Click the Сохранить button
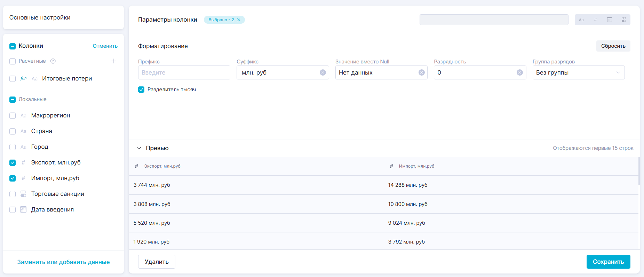This screenshot has width=644, height=277. (608, 262)
